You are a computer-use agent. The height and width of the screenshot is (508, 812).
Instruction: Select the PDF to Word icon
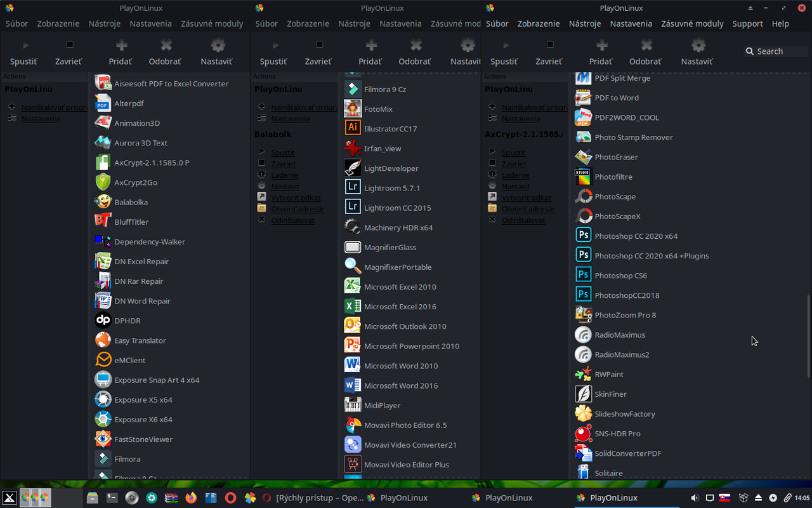[x=583, y=97]
